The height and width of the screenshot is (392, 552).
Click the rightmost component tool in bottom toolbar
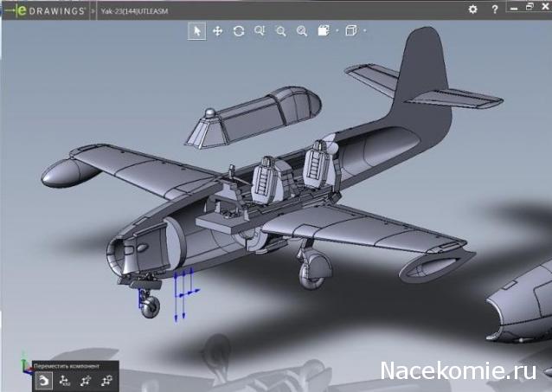pos(106,379)
